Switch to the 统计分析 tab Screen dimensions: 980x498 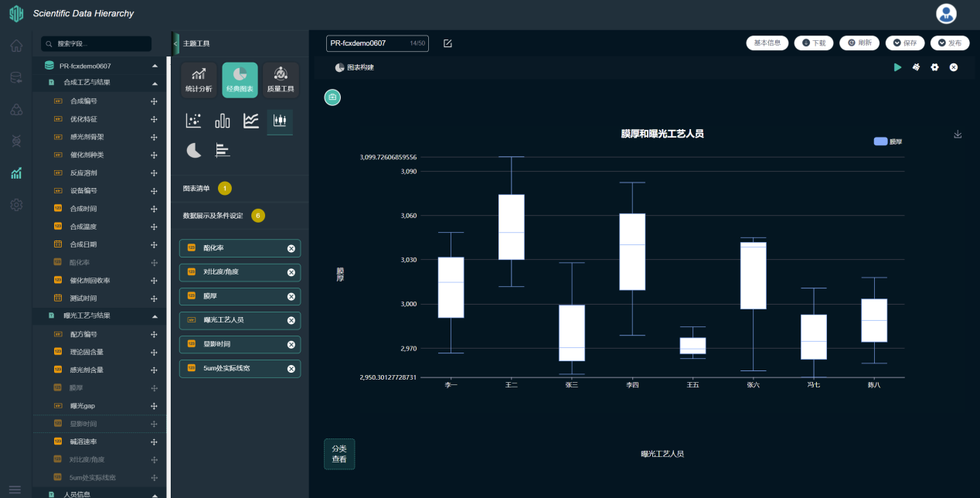coord(199,80)
